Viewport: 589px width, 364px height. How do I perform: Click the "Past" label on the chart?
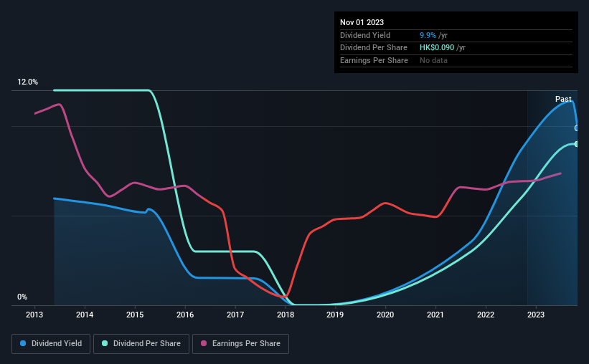coord(563,99)
